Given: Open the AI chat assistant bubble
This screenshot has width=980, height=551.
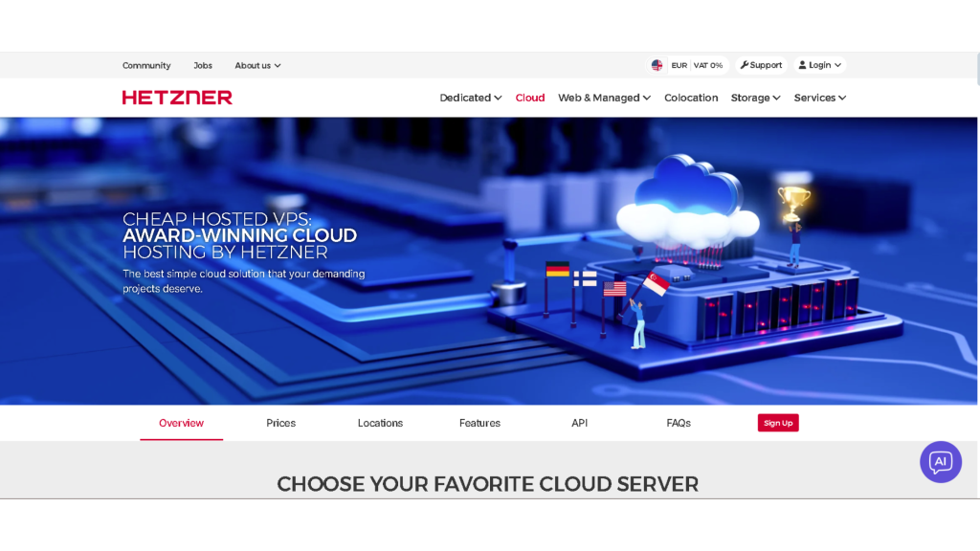Looking at the screenshot, I should coord(940,462).
